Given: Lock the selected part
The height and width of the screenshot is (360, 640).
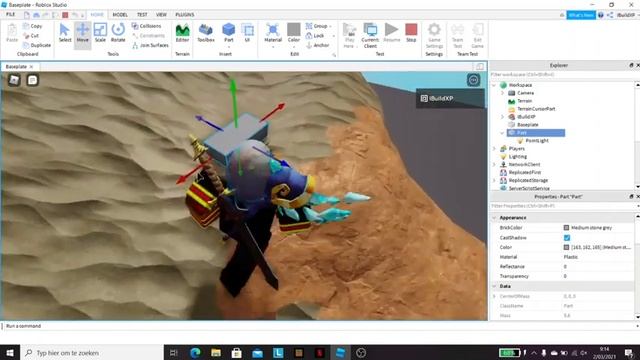Looking at the screenshot, I should click(x=315, y=36).
